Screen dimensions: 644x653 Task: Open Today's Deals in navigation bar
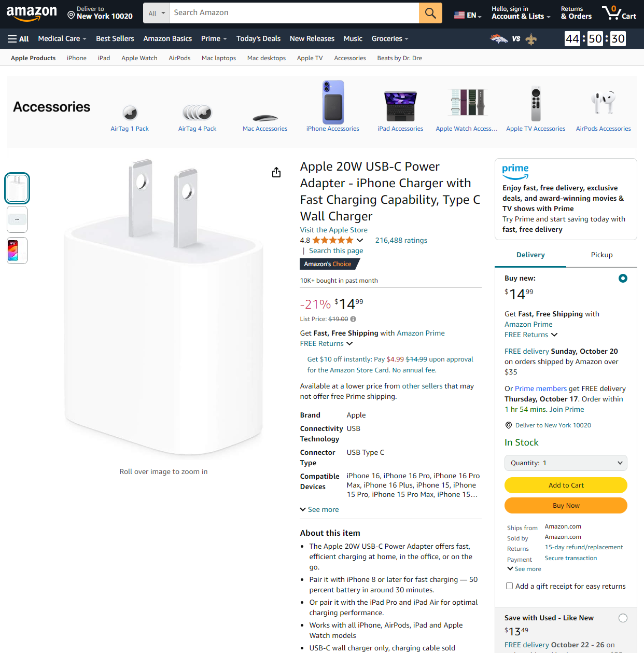pyautogui.click(x=258, y=39)
